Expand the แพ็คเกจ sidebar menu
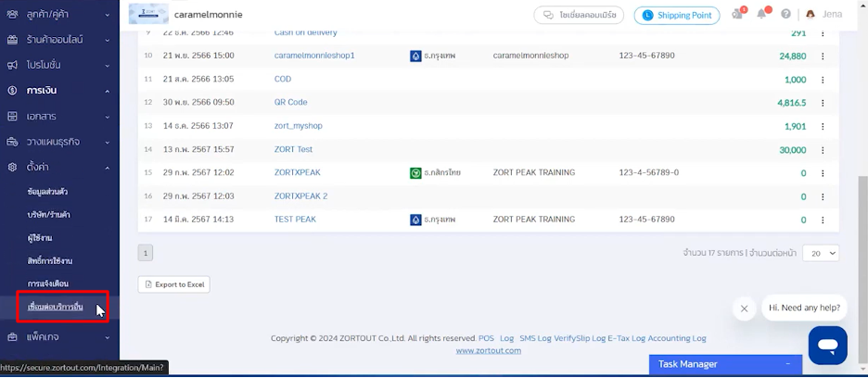Screen dimensions: 868x378 point(58,337)
